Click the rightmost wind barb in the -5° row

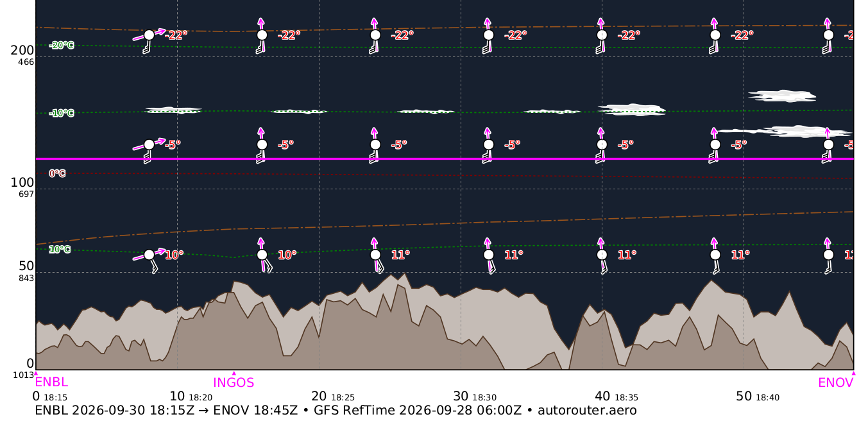click(828, 145)
